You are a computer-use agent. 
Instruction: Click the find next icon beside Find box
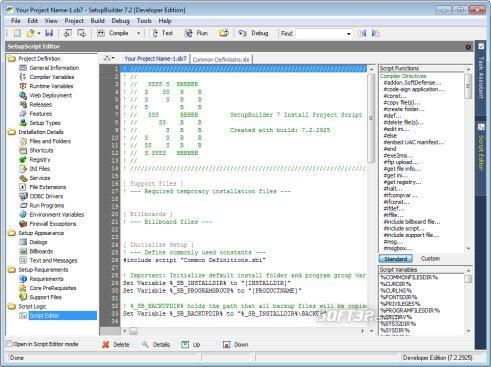[x=376, y=33]
